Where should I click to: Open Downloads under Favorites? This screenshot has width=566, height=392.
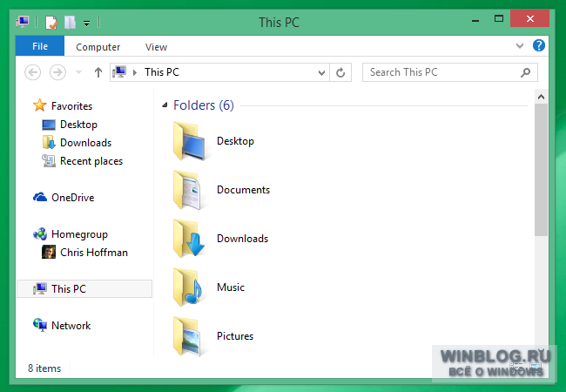[85, 143]
